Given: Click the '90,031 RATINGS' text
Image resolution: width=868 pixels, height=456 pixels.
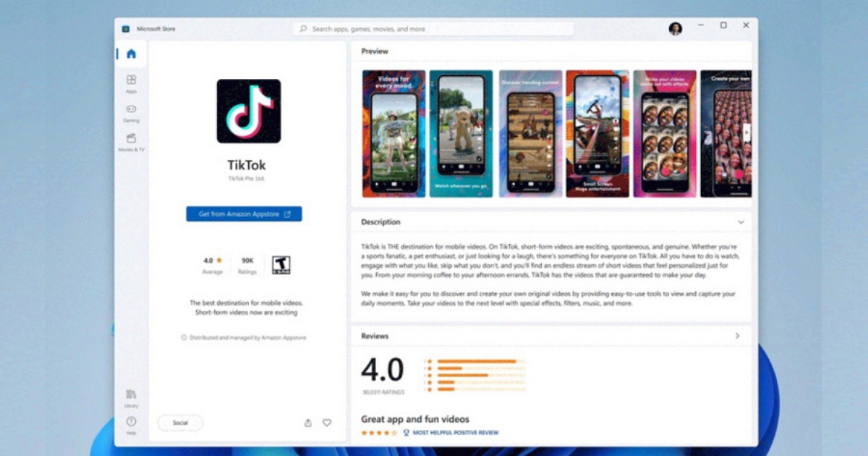Looking at the screenshot, I should pyautogui.click(x=383, y=392).
